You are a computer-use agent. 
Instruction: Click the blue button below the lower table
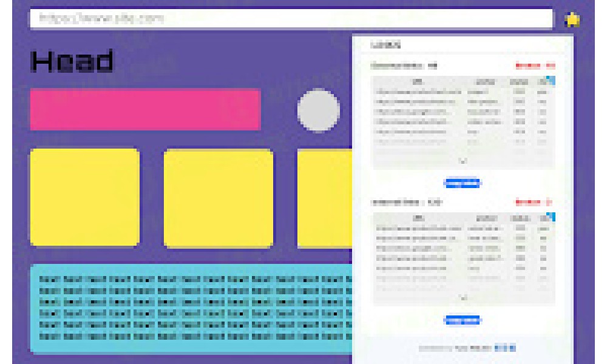pyautogui.click(x=462, y=320)
